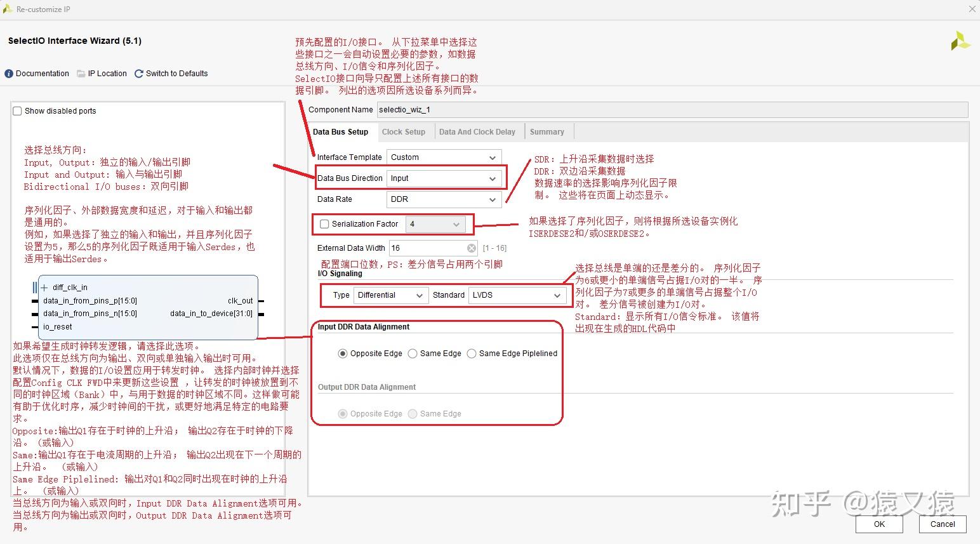The image size is (980, 544).
Task: Click the Switch to Defaults refresh icon
Action: (138, 73)
